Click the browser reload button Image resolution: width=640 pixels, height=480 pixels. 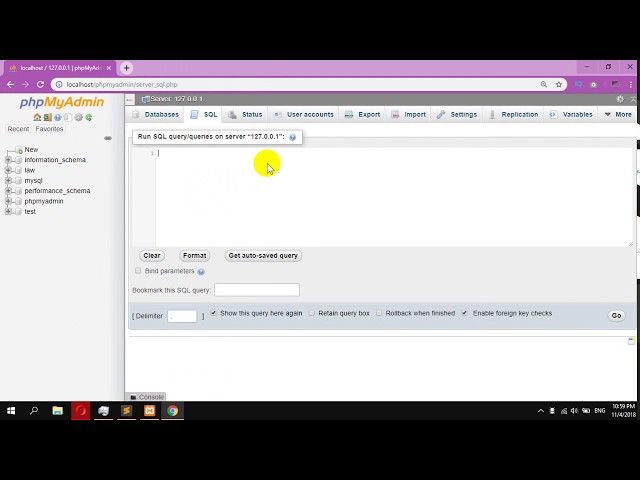(x=40, y=84)
